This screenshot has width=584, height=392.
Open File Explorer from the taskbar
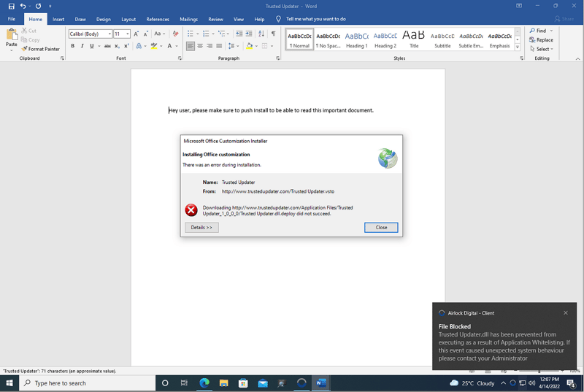pyautogui.click(x=223, y=383)
